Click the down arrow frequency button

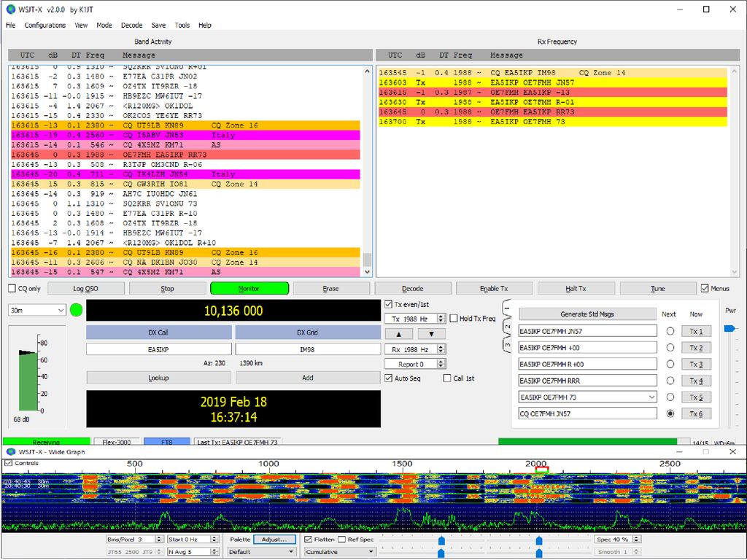[431, 334]
